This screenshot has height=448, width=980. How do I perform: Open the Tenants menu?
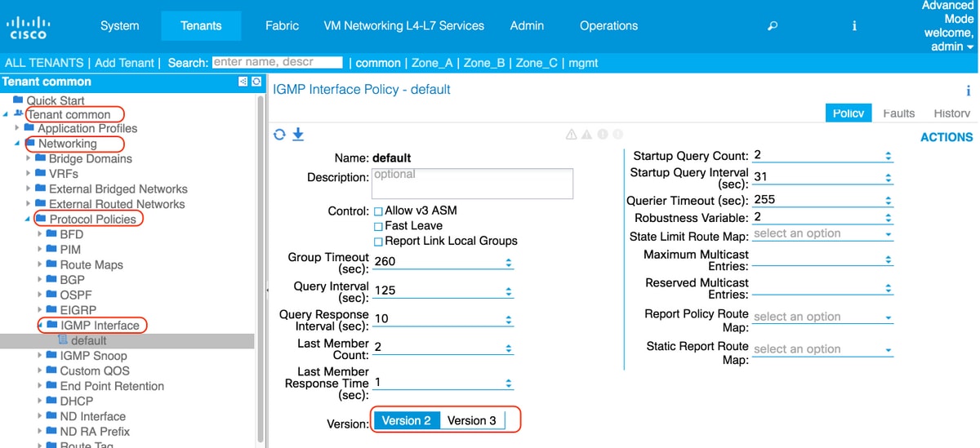tap(201, 26)
